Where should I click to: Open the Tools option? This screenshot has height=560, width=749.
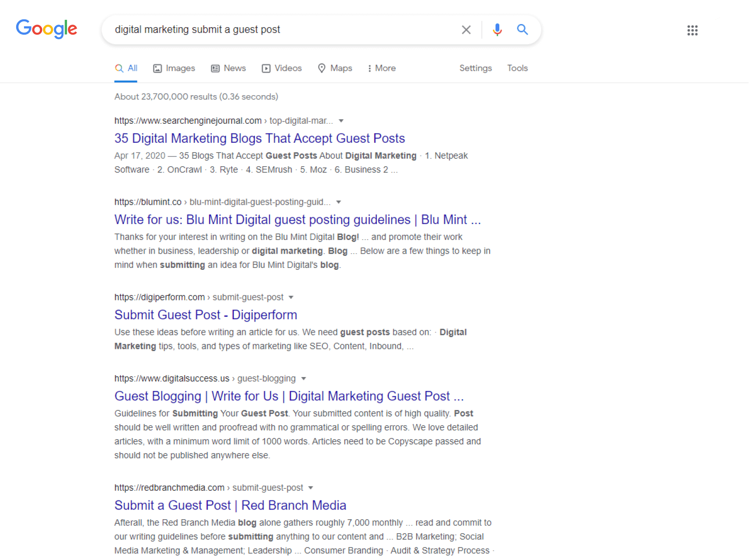pyautogui.click(x=517, y=68)
